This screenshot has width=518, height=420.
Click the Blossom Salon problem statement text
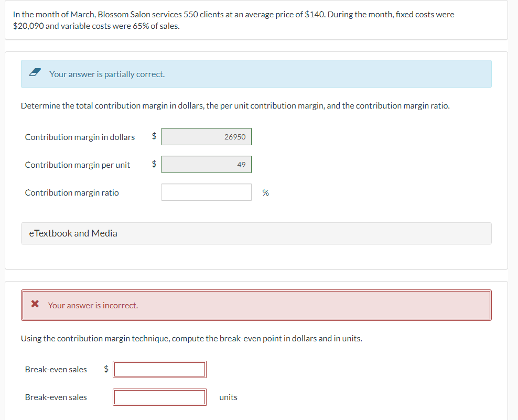233,20
